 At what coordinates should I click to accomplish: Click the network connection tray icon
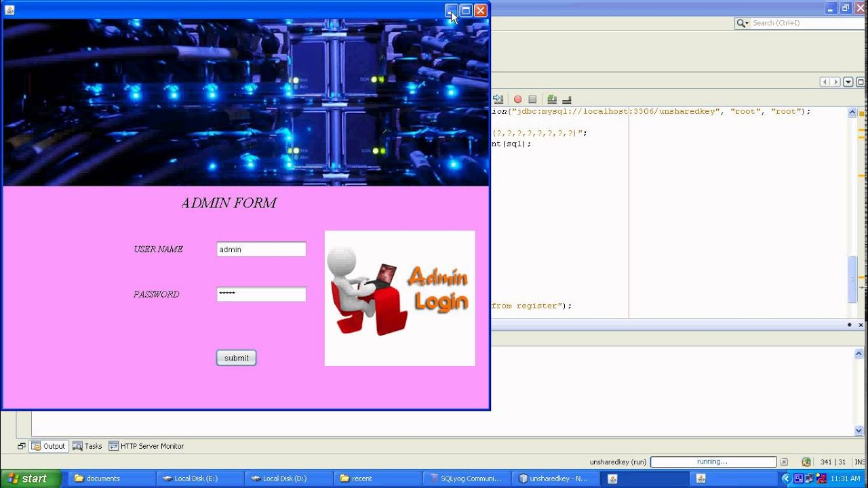(810, 479)
